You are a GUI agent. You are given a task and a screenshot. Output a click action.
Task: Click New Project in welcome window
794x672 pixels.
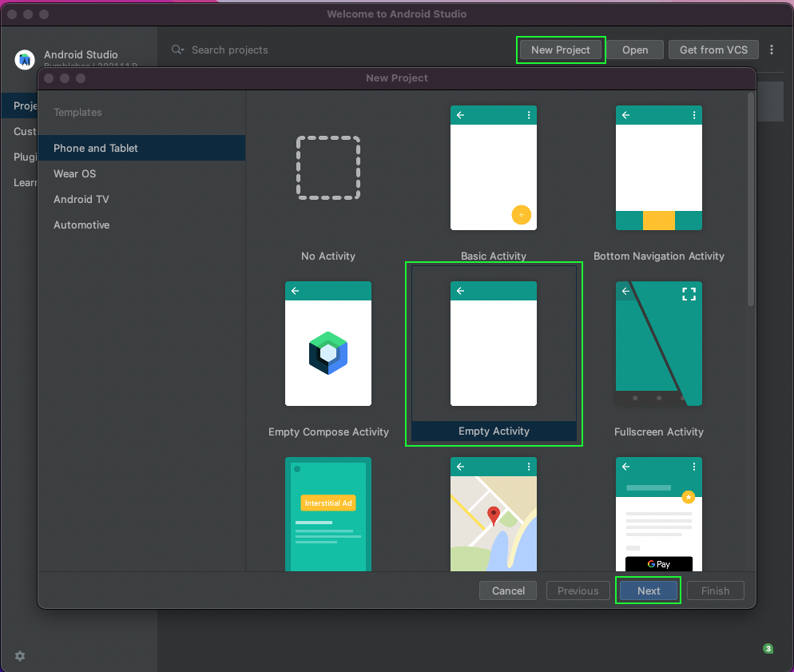click(x=560, y=50)
